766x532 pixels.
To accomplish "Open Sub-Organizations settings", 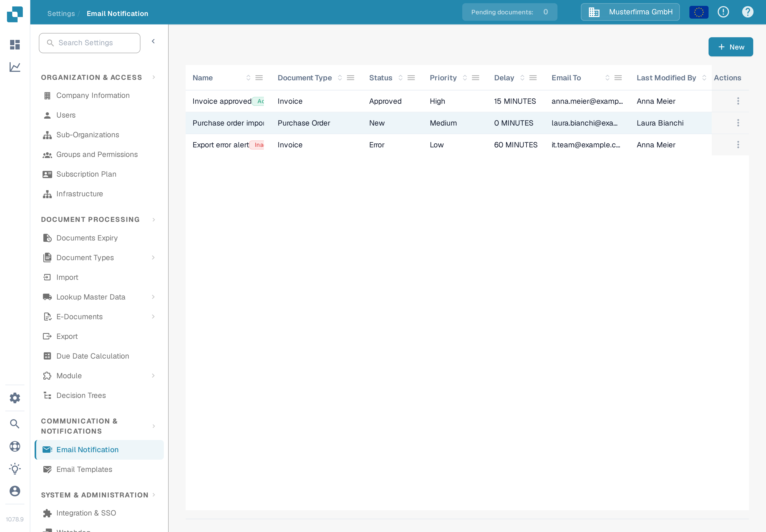I will click(99, 135).
